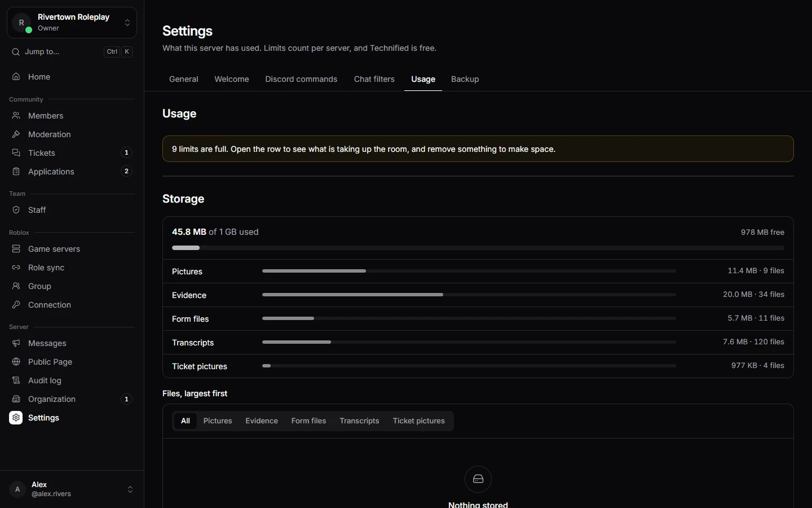Expand the Evidence storage row
This screenshot has width=812, height=508.
(x=478, y=295)
